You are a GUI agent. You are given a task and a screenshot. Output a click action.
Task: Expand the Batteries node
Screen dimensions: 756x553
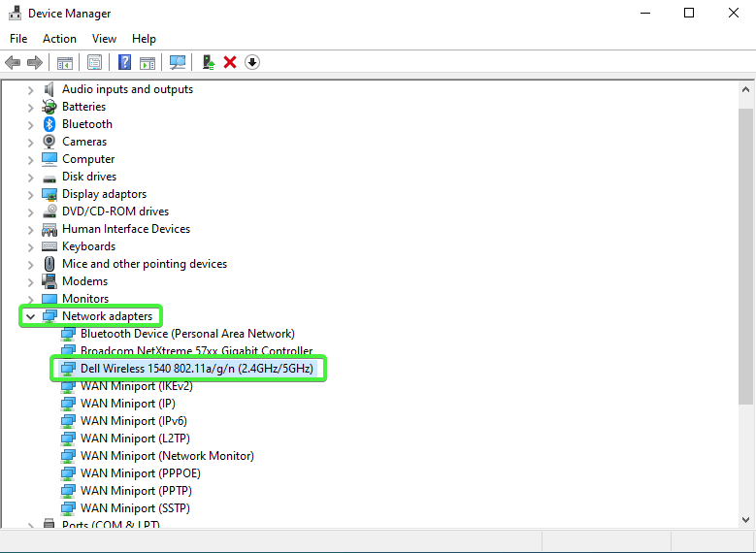(x=30, y=107)
